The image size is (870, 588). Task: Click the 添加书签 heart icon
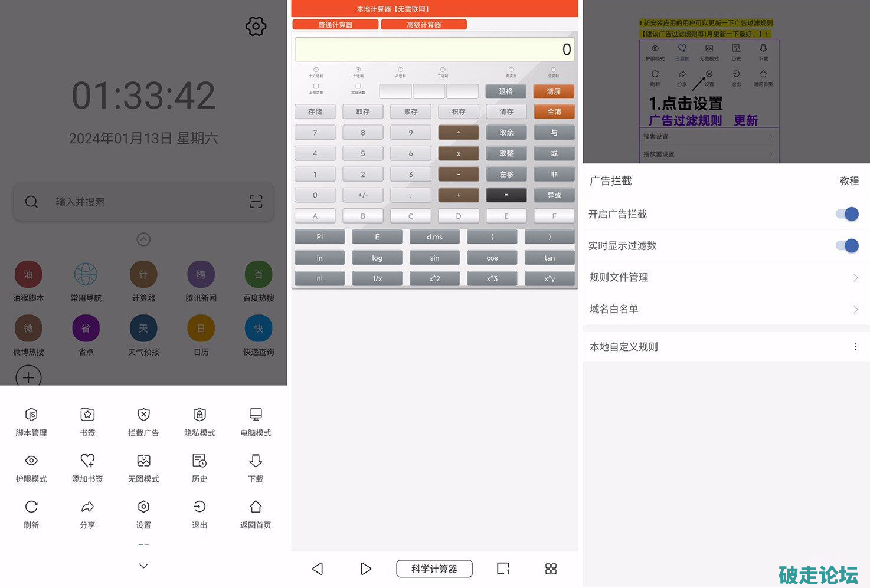click(x=87, y=461)
